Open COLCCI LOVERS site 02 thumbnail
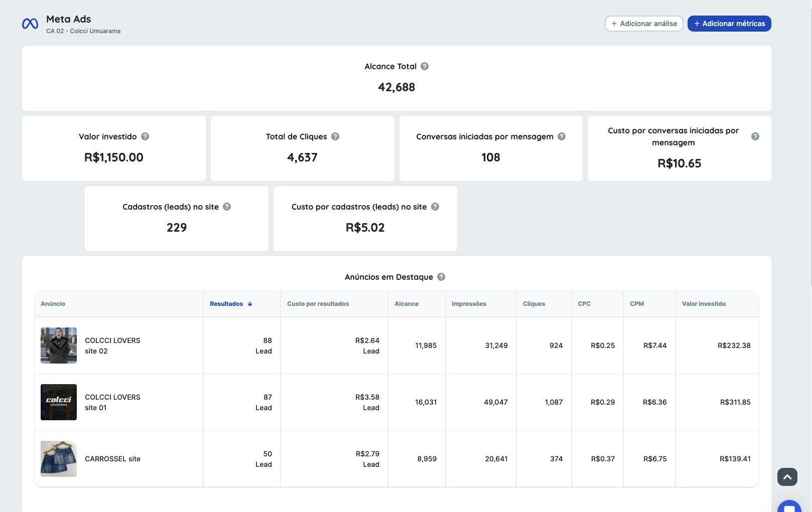The width and height of the screenshot is (812, 512). [x=59, y=346]
